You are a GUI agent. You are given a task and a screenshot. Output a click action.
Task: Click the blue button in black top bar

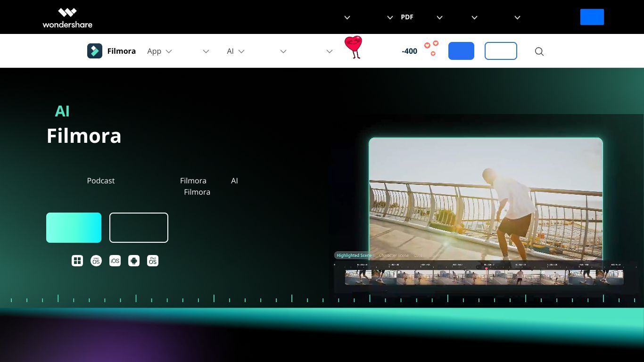pyautogui.click(x=592, y=17)
